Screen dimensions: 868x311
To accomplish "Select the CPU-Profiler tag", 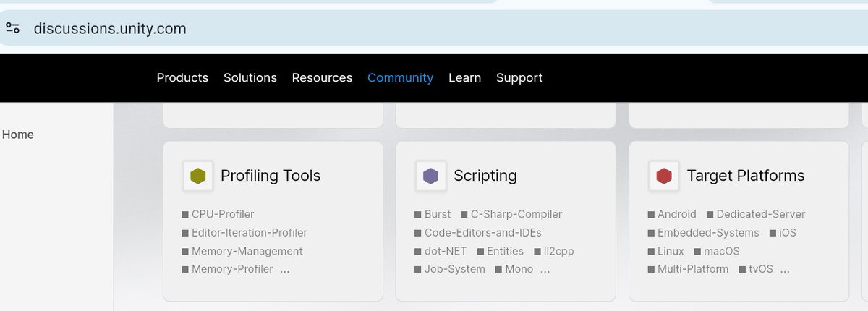I will point(218,214).
